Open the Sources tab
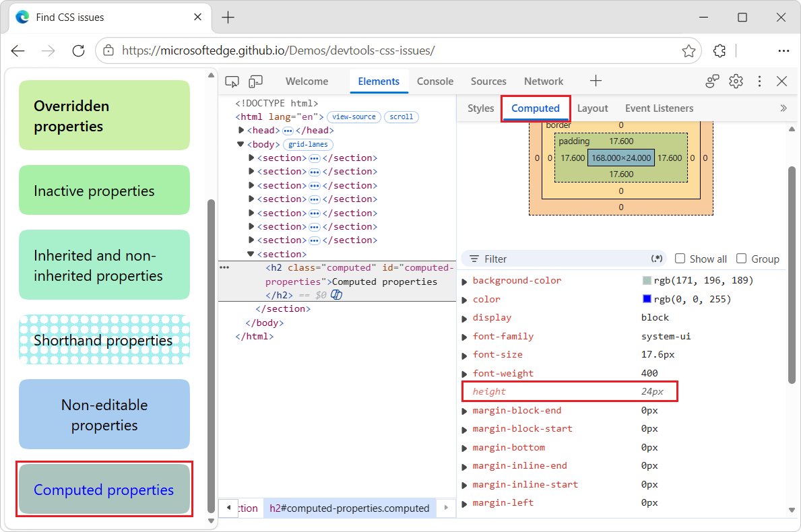 click(x=488, y=81)
